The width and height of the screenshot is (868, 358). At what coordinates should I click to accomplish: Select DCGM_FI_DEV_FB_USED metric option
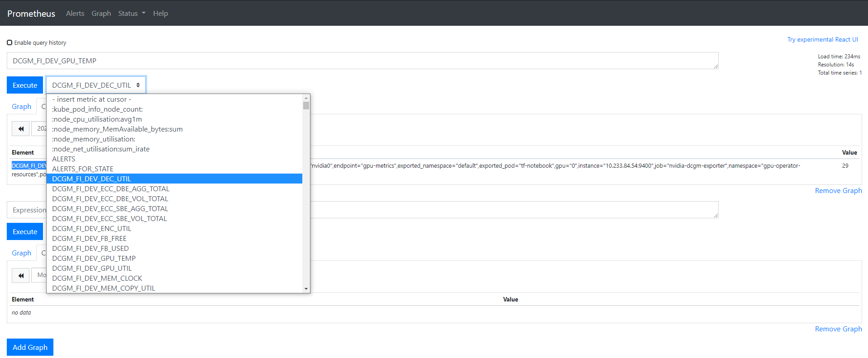pyautogui.click(x=174, y=249)
